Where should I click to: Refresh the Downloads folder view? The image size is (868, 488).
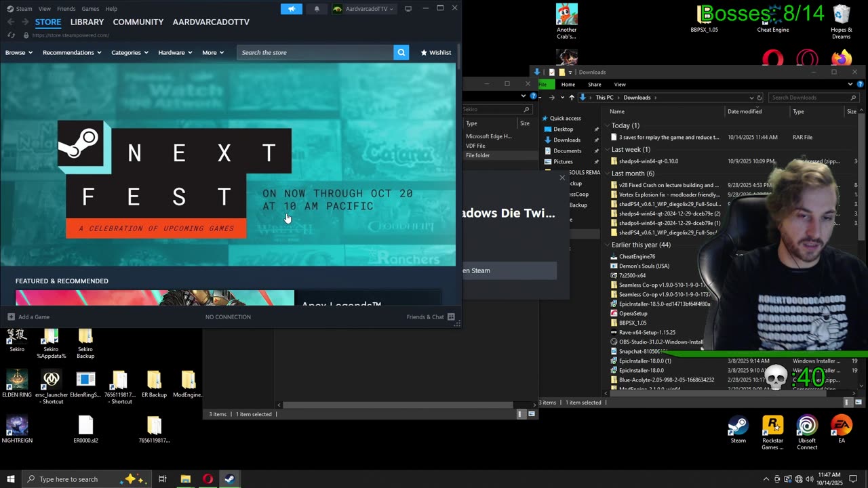[759, 98]
